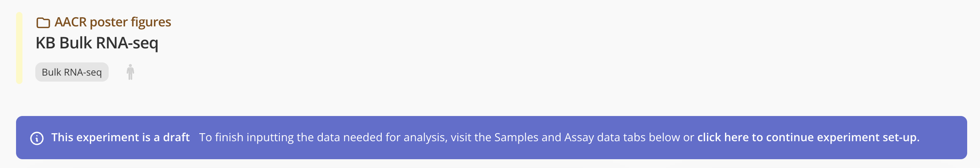This screenshot has width=980, height=168.
Task: Click the KB Bulk RNA-seq experiment title
Action: 97,43
